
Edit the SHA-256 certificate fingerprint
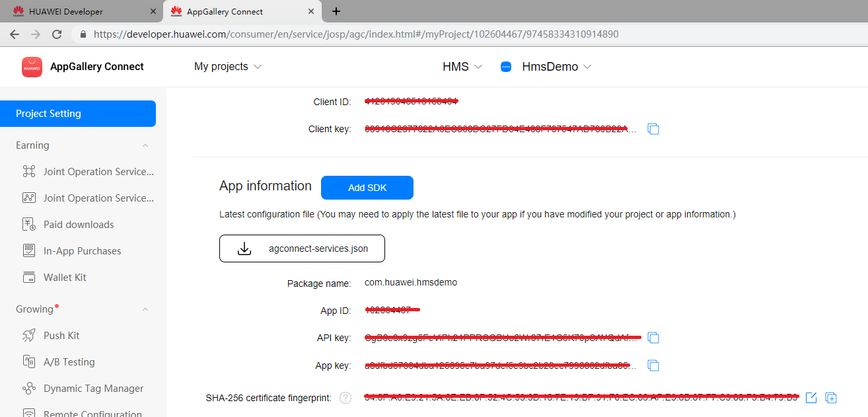[x=812, y=397]
